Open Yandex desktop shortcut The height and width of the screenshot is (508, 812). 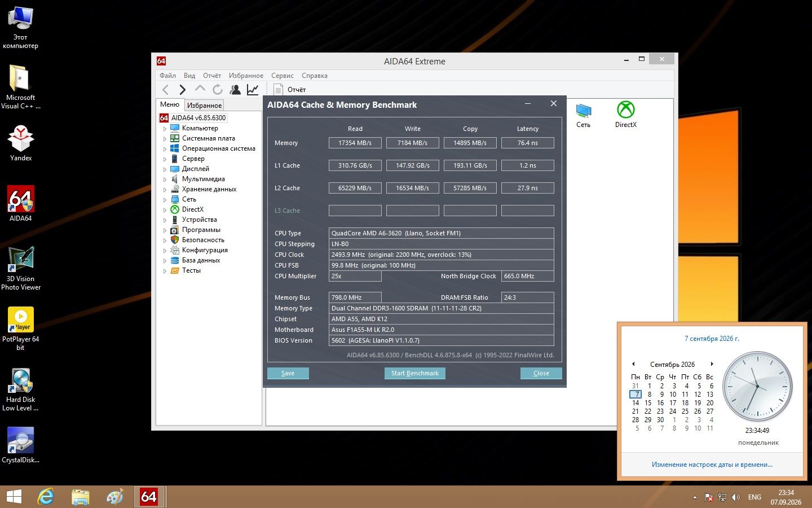pos(21,143)
